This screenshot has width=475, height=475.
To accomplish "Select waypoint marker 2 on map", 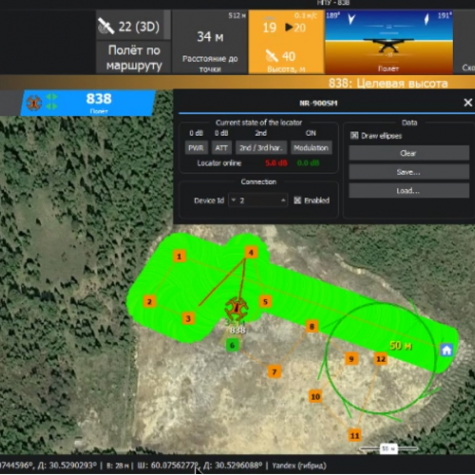I will [x=149, y=302].
